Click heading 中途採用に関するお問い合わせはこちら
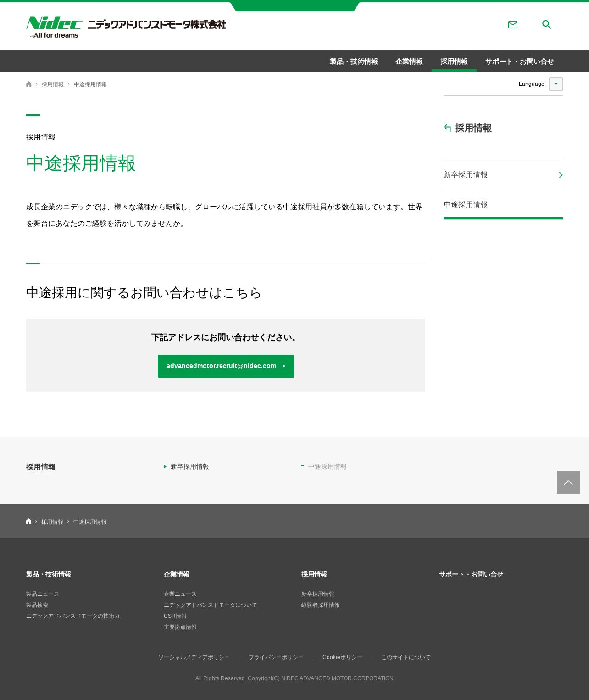This screenshot has width=589, height=700. (144, 293)
